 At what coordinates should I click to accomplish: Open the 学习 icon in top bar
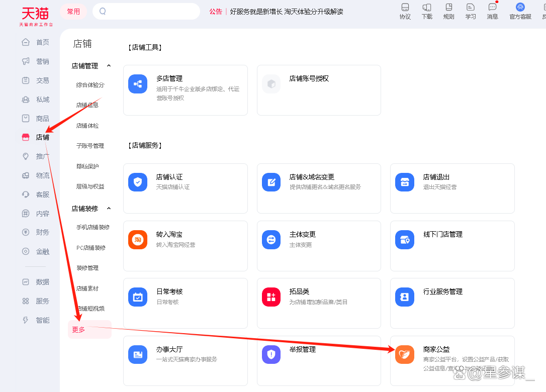pyautogui.click(x=471, y=8)
